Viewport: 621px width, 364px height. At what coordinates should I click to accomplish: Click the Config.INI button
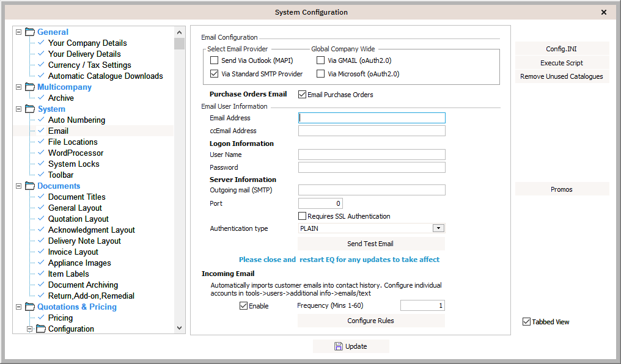coord(562,49)
